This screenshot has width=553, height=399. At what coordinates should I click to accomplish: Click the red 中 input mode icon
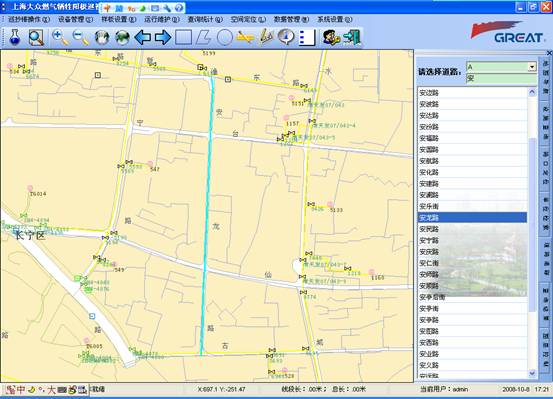[x=21, y=389]
